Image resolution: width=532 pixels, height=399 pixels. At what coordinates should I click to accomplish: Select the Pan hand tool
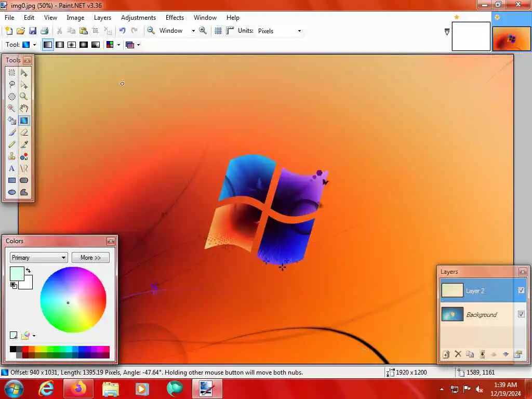pos(24,109)
